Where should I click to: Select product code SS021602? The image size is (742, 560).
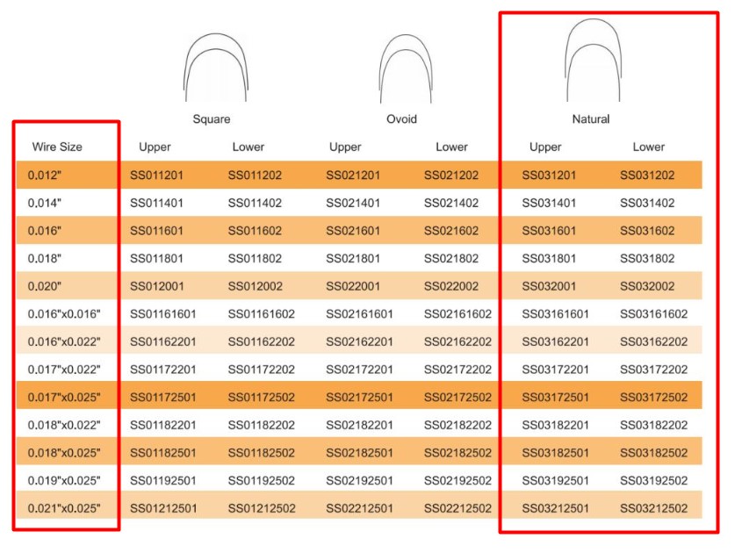(x=451, y=231)
